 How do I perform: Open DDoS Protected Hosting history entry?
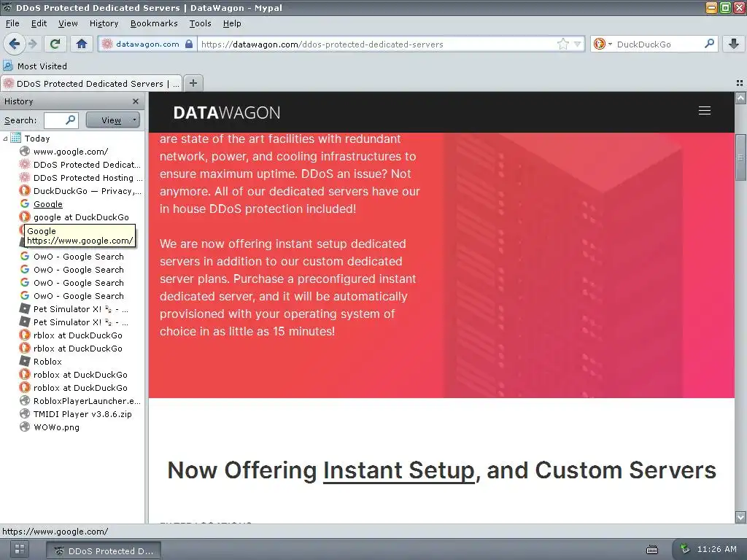(80, 178)
